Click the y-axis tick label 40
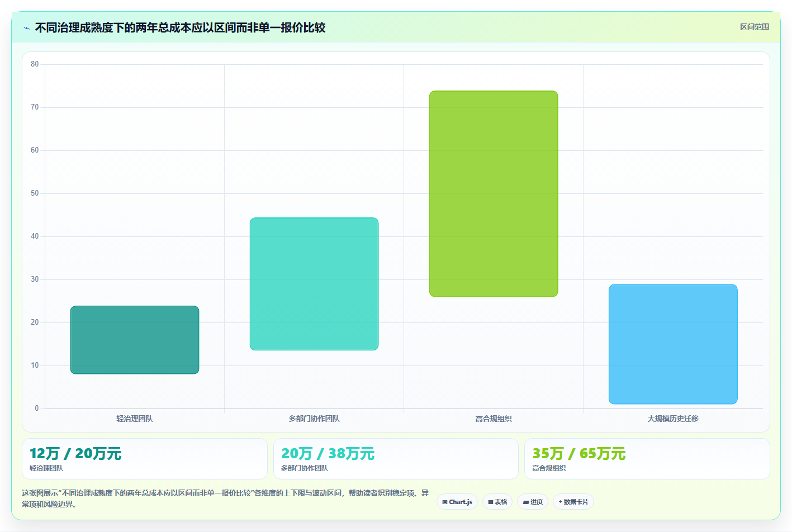This screenshot has width=792, height=532. coord(35,236)
